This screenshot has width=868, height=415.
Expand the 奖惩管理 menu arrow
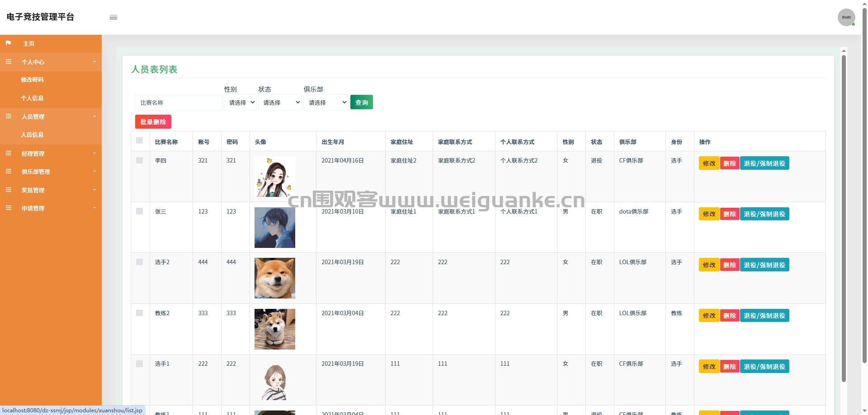click(x=94, y=190)
